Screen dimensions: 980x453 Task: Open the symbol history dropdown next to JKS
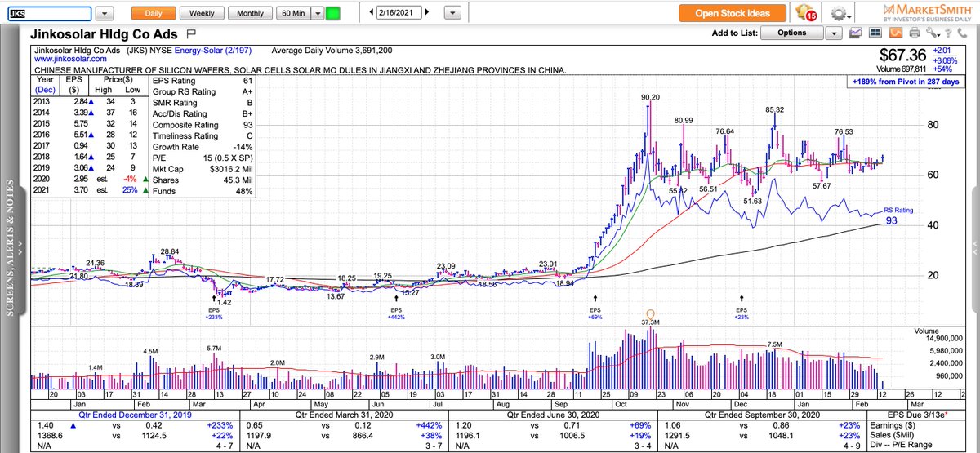coord(105,14)
